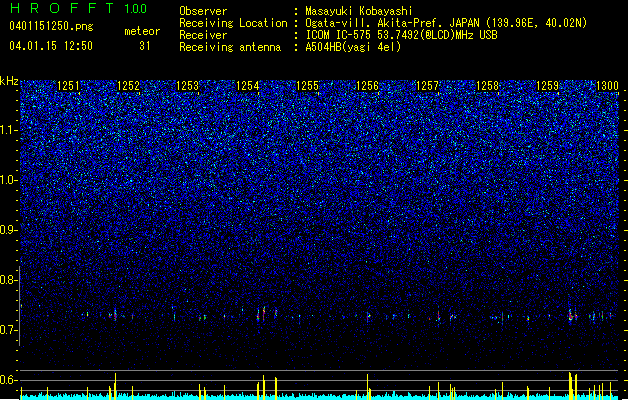Click the 1253 time marker
This screenshot has height=400, width=629.
pos(187,86)
